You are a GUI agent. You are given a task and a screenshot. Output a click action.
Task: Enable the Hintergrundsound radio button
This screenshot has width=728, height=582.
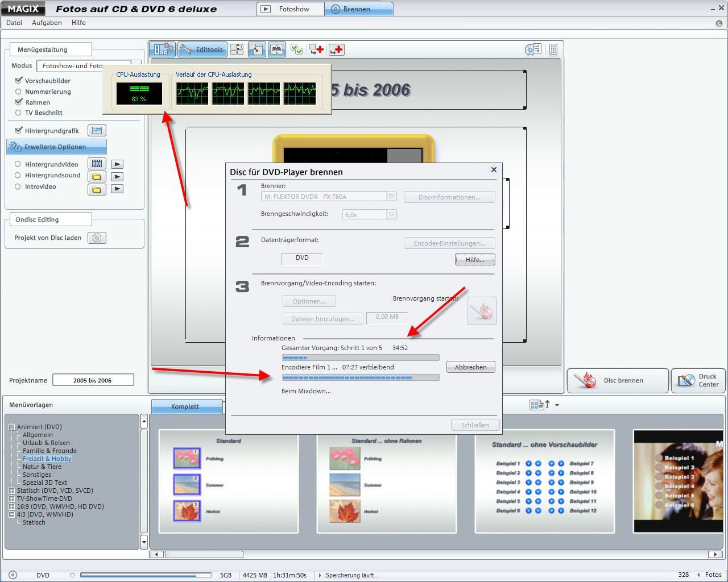pyautogui.click(x=18, y=176)
